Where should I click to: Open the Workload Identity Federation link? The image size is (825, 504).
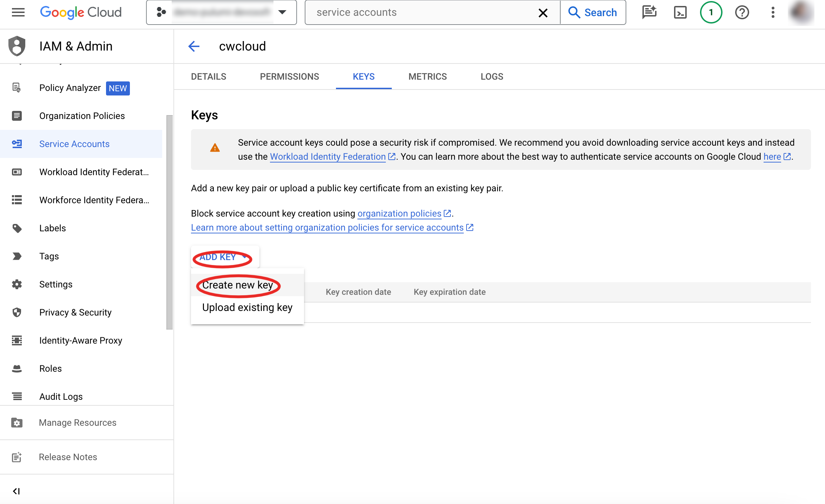pos(328,157)
